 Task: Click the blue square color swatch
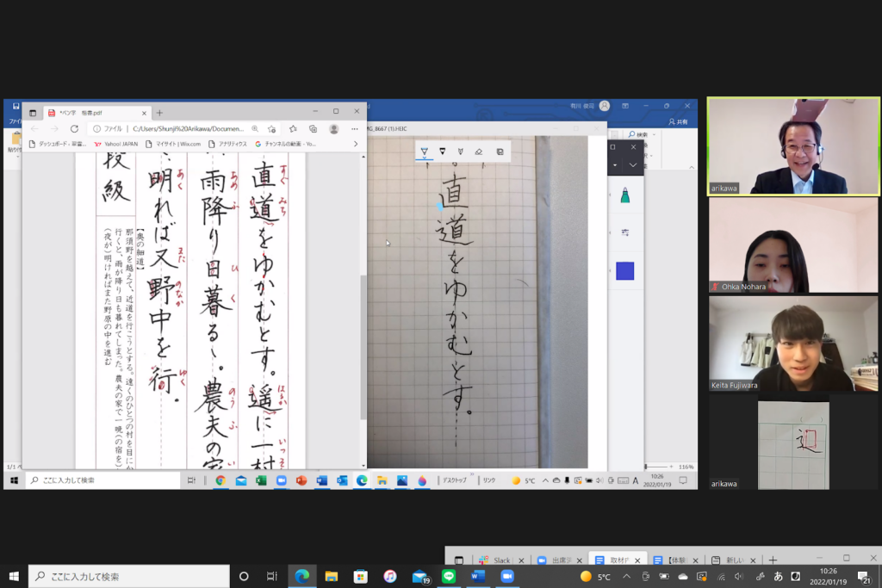(x=624, y=270)
